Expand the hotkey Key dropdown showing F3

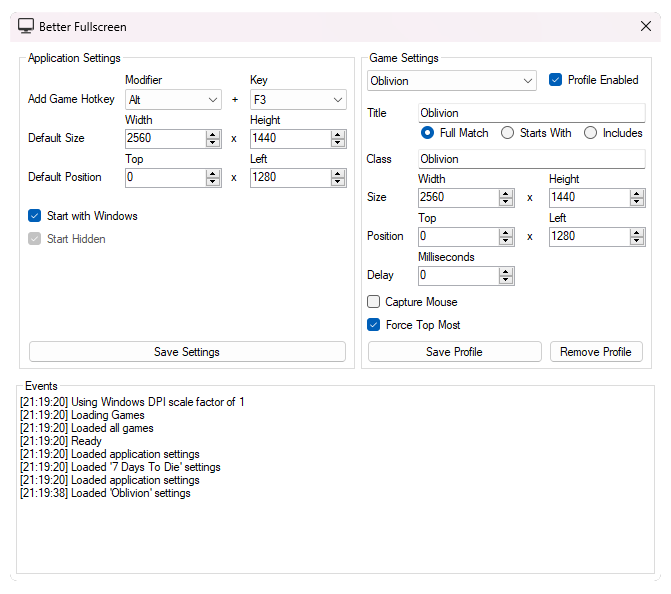click(298, 100)
